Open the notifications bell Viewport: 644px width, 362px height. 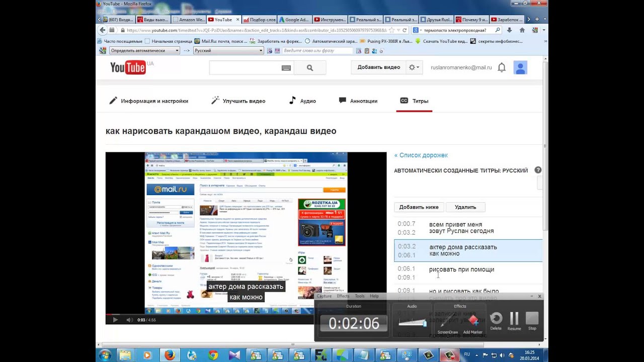[x=502, y=67]
